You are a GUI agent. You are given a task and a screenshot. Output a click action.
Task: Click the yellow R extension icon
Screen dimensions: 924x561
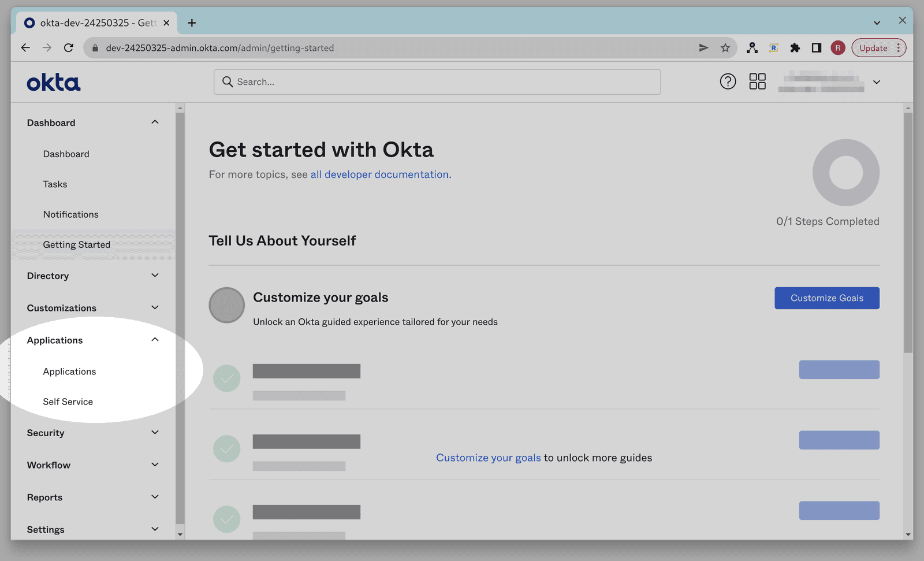(x=774, y=48)
